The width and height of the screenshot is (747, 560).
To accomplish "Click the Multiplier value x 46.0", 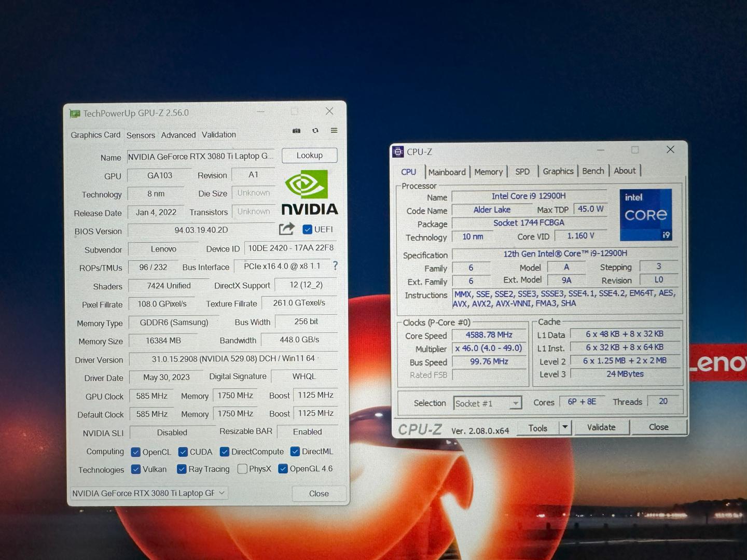I will (x=489, y=348).
